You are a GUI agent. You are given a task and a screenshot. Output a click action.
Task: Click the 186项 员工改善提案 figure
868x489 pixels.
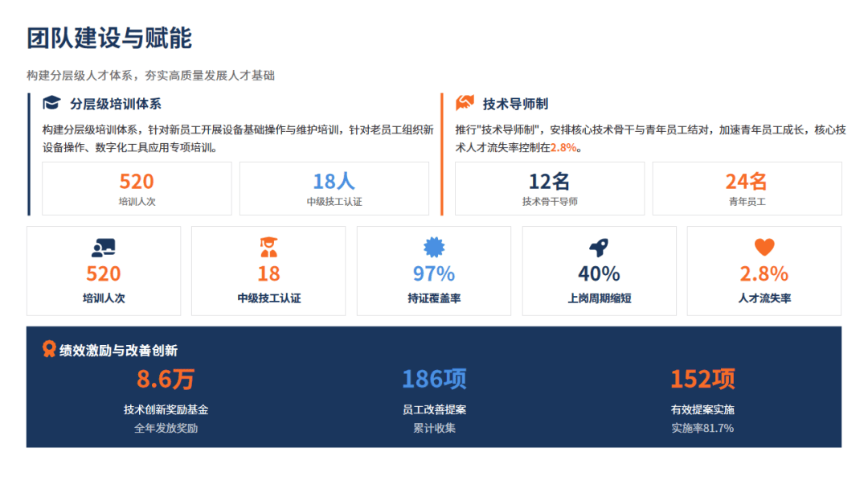434,379
